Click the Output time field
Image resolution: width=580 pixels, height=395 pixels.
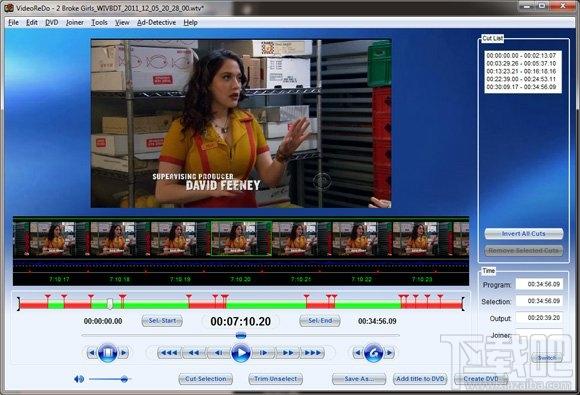pos(540,318)
